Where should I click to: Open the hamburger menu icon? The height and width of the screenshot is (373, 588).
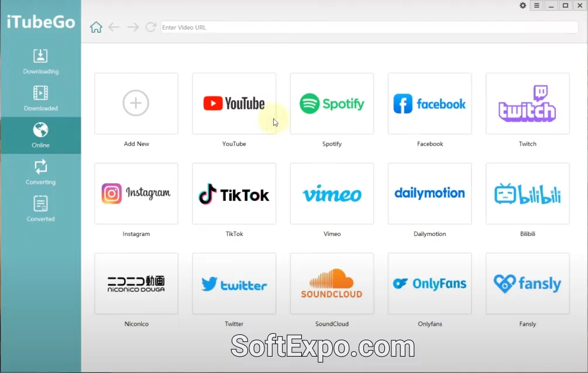point(537,5)
